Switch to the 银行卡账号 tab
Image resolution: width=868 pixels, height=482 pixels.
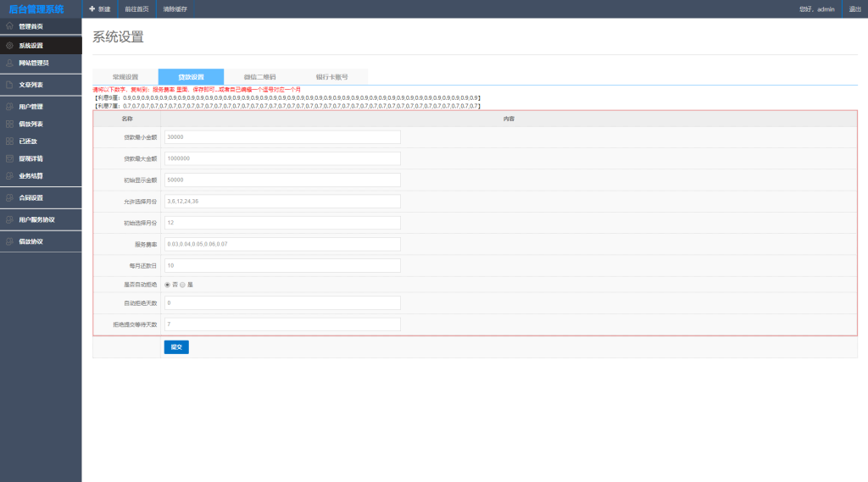[x=331, y=77]
